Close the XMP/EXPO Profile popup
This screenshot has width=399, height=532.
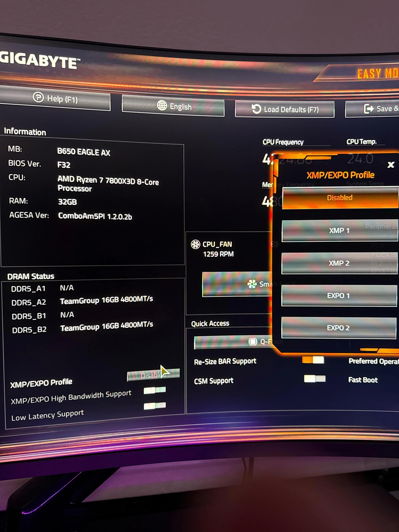pyautogui.click(x=391, y=165)
